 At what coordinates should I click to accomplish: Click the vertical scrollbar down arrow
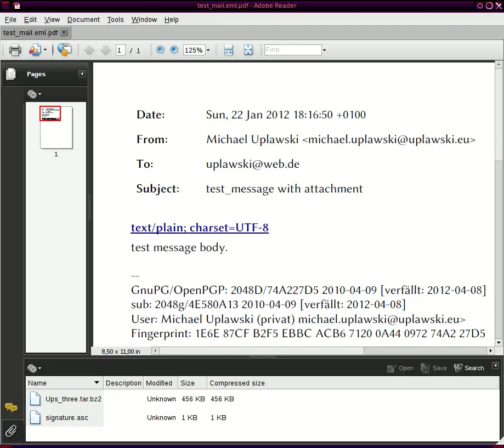[x=499, y=343]
